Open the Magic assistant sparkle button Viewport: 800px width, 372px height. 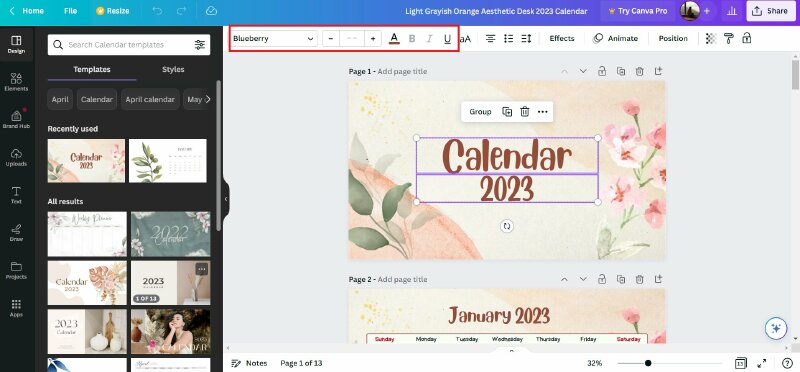click(776, 329)
